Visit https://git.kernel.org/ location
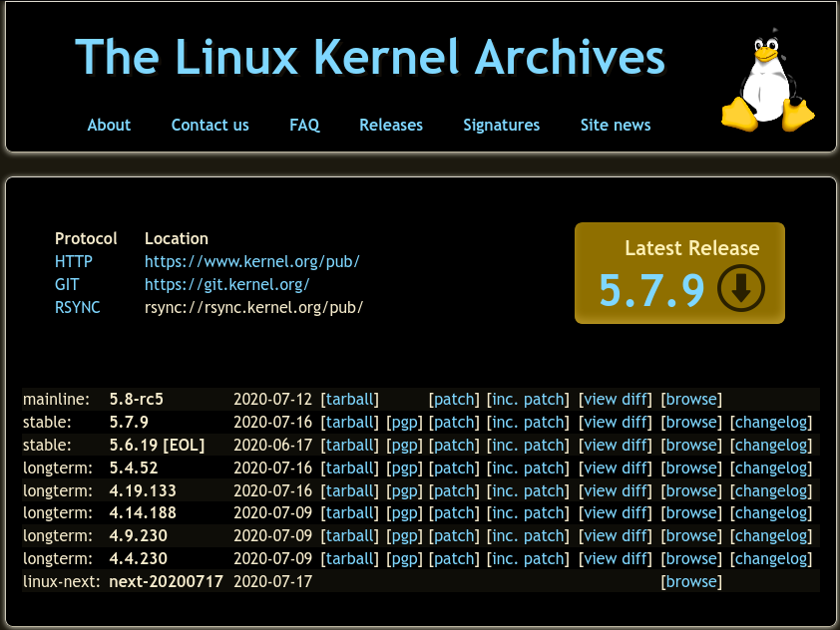The width and height of the screenshot is (840, 630). click(227, 284)
